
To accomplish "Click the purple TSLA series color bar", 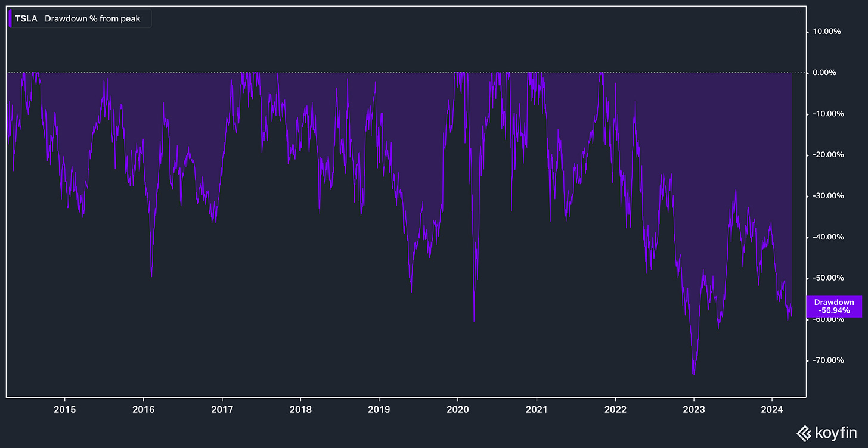I will click(10, 18).
